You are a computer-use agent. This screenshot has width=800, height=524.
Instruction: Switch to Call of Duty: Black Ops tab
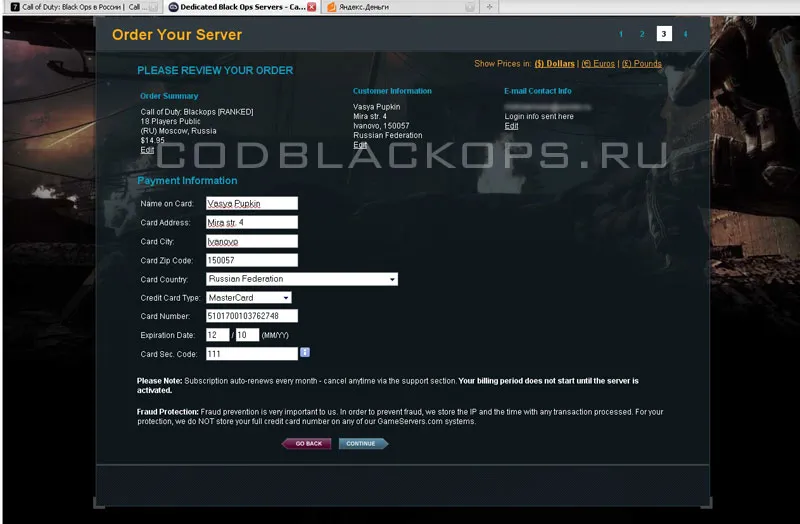(x=84, y=7)
